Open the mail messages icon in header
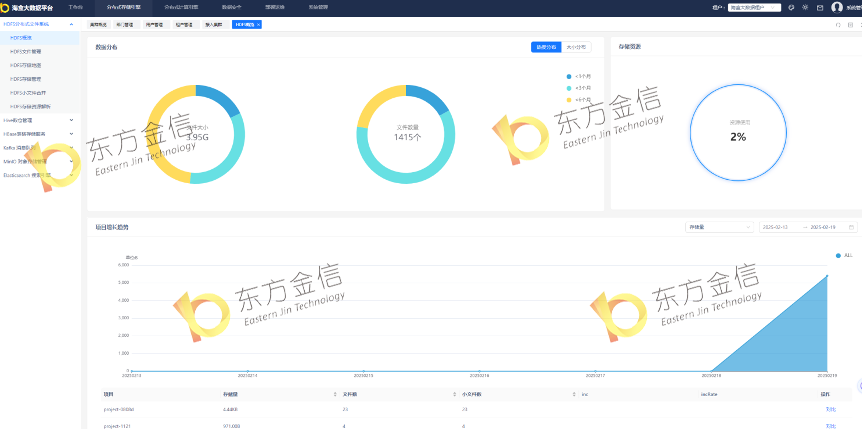862x429 pixels. pyautogui.click(x=820, y=8)
